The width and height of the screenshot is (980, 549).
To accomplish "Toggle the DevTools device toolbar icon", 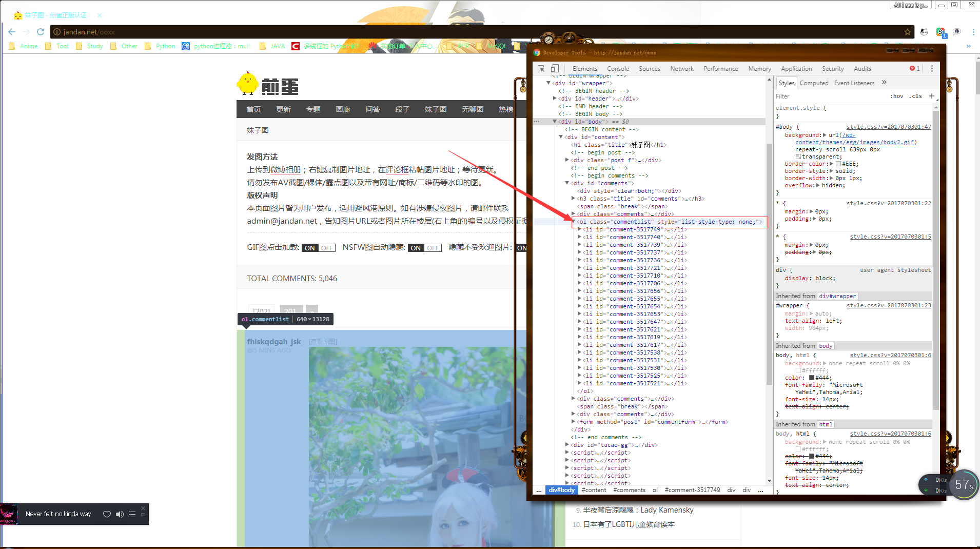I will (x=555, y=68).
